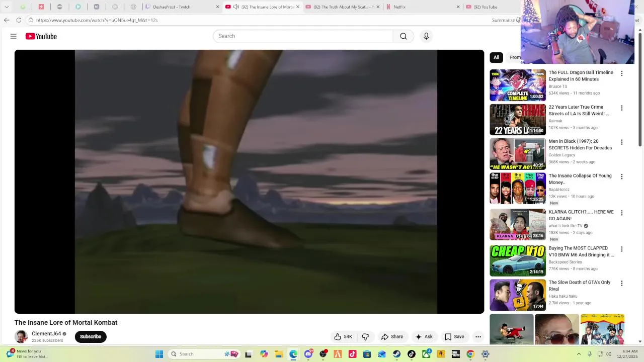Open Steam from the taskbar

pos(396,354)
